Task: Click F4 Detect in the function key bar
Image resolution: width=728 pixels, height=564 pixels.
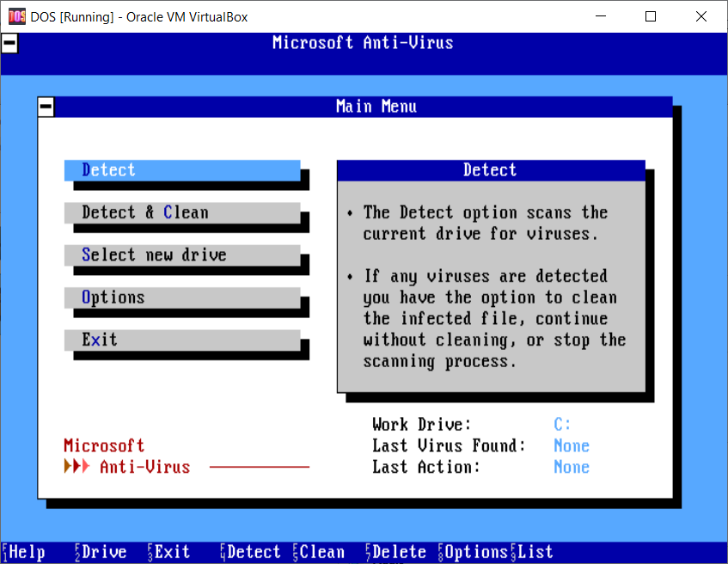Action: click(251, 552)
